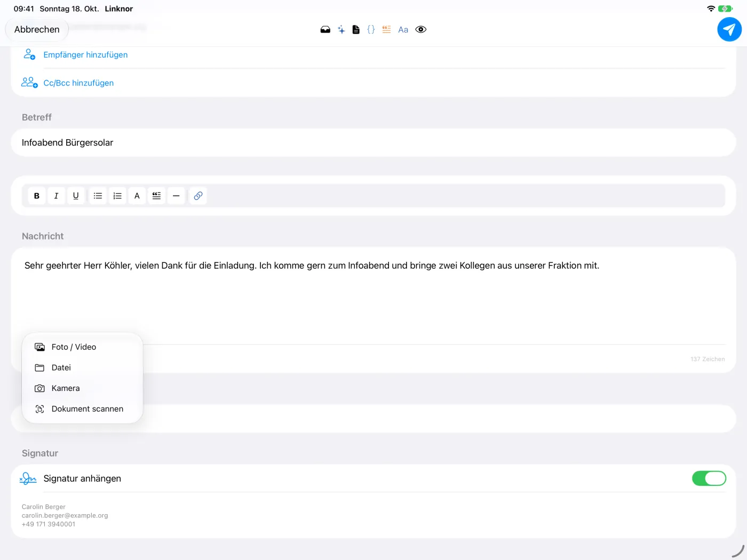Tap Empfänger hinzufügen link
This screenshot has height=560, width=747.
click(85, 55)
